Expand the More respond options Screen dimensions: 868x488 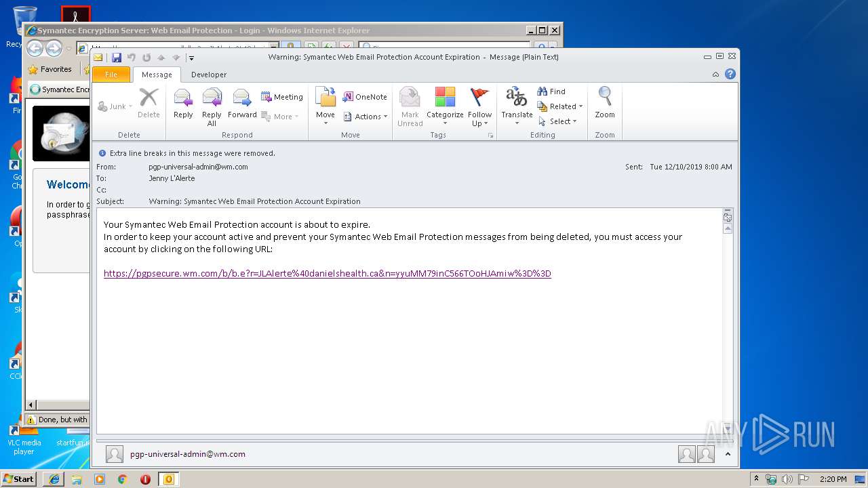pos(280,117)
